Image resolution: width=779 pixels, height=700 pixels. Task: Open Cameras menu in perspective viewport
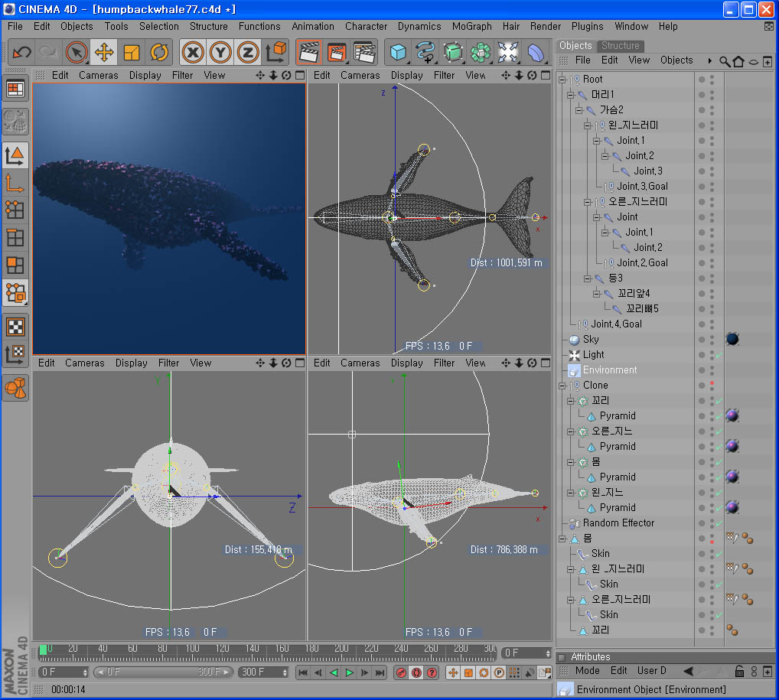point(99,76)
